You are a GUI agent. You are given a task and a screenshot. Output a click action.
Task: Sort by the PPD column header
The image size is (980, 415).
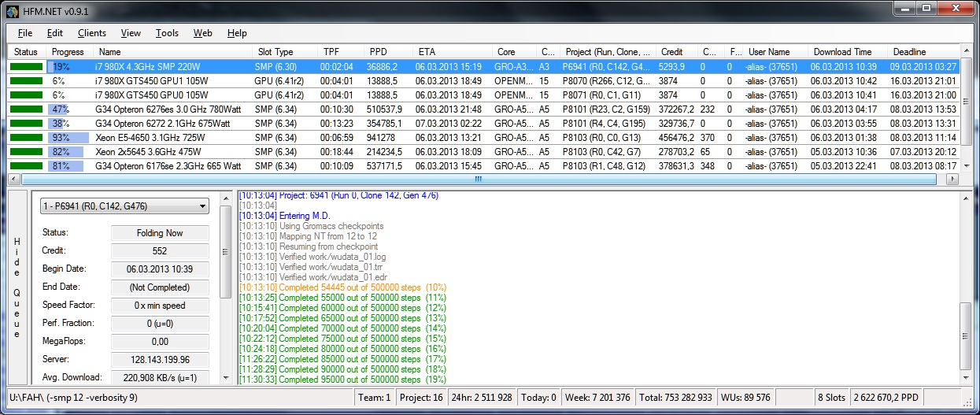pos(389,52)
